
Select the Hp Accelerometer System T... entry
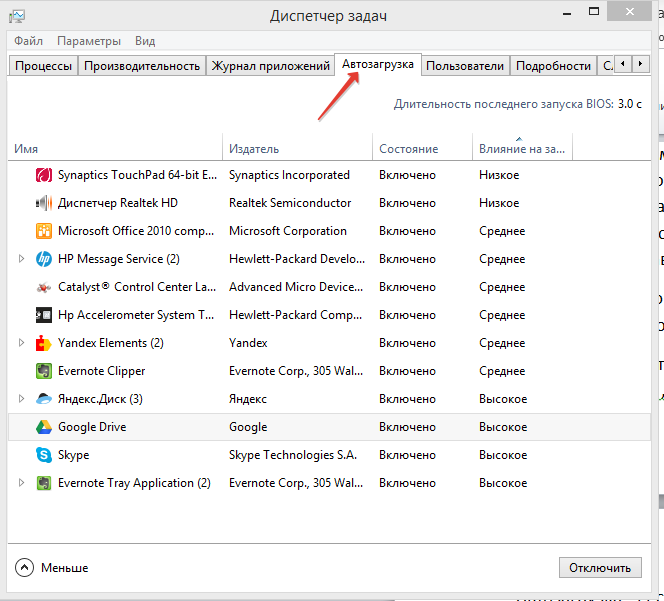coord(136,315)
